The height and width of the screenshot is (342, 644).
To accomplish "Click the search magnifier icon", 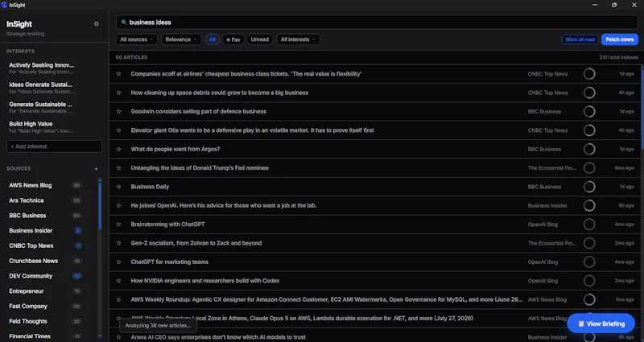I will [x=124, y=23].
